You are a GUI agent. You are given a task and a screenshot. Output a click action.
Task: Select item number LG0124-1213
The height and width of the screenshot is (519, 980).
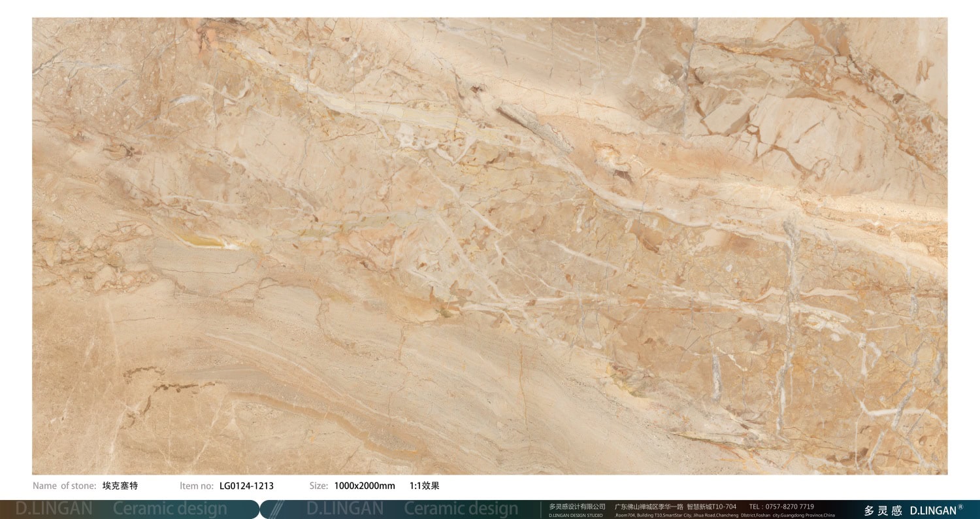click(246, 486)
